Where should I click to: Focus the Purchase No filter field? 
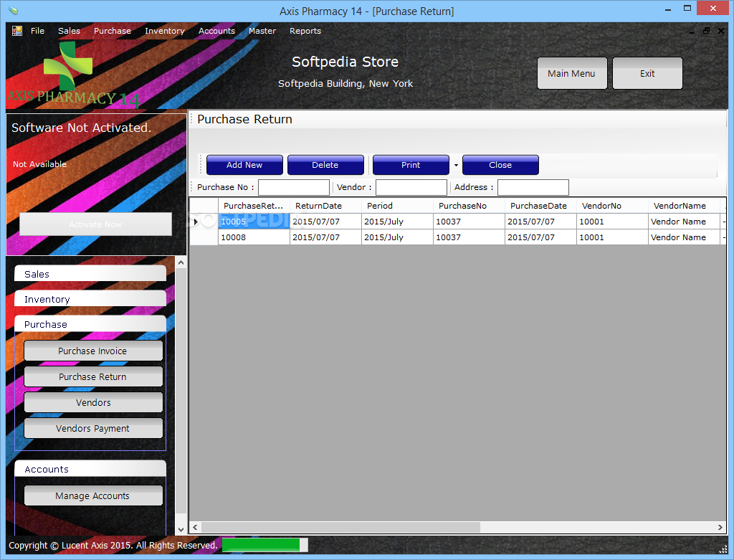[x=294, y=187]
